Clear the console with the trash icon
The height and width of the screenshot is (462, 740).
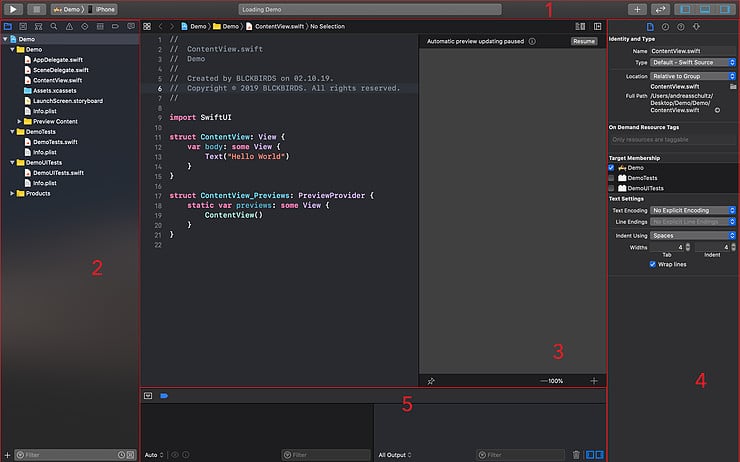coord(576,455)
